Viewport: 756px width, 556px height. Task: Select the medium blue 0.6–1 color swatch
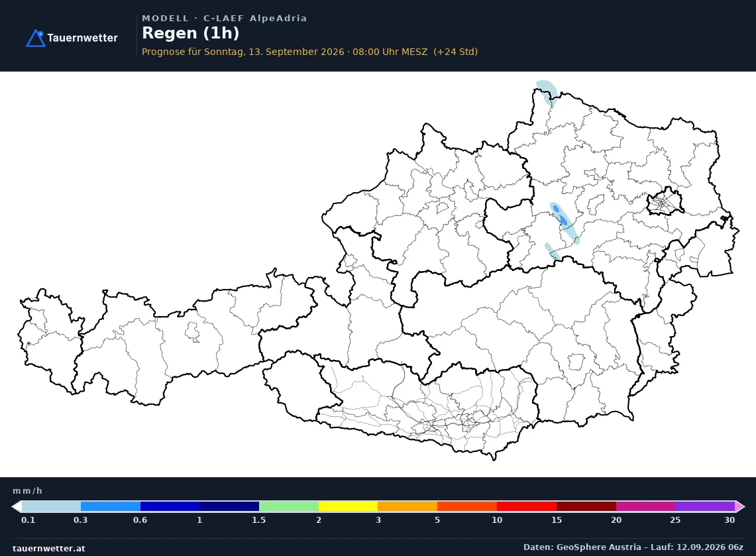[x=170, y=506]
